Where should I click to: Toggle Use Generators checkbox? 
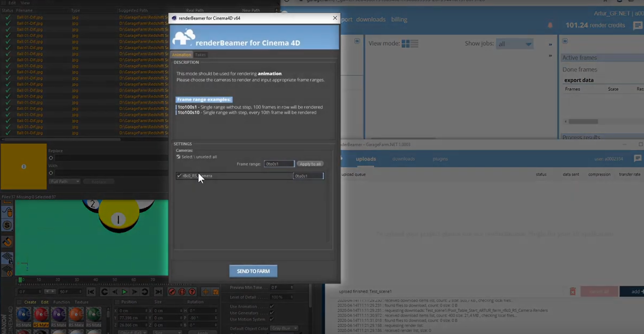coord(272,313)
